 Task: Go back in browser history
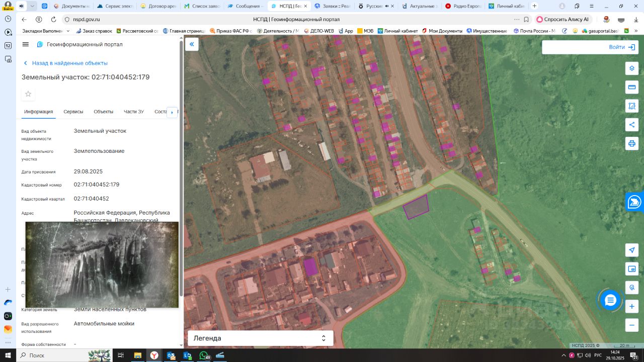pyautogui.click(x=24, y=19)
